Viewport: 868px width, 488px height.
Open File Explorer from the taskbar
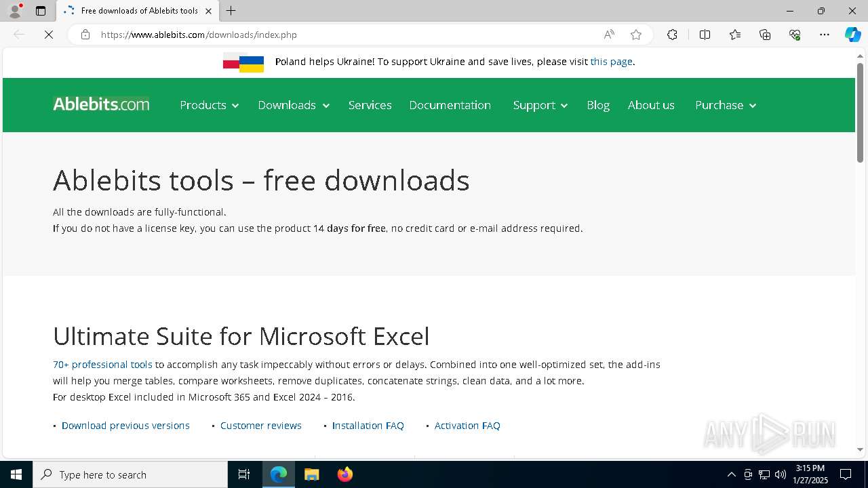pos(311,474)
